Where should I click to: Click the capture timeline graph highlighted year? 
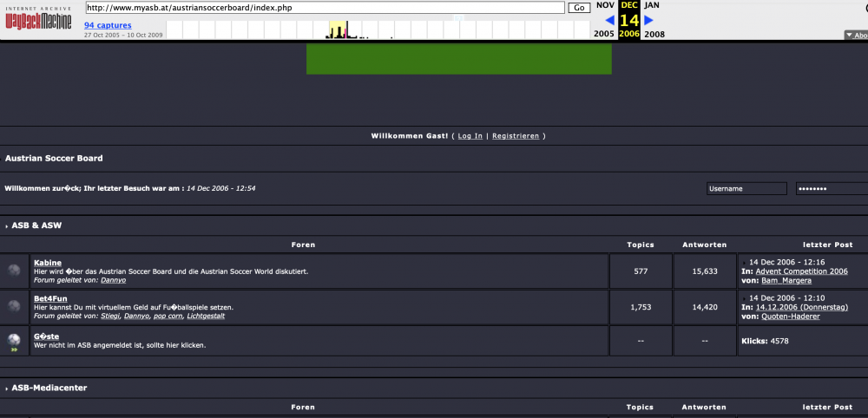pos(339,29)
